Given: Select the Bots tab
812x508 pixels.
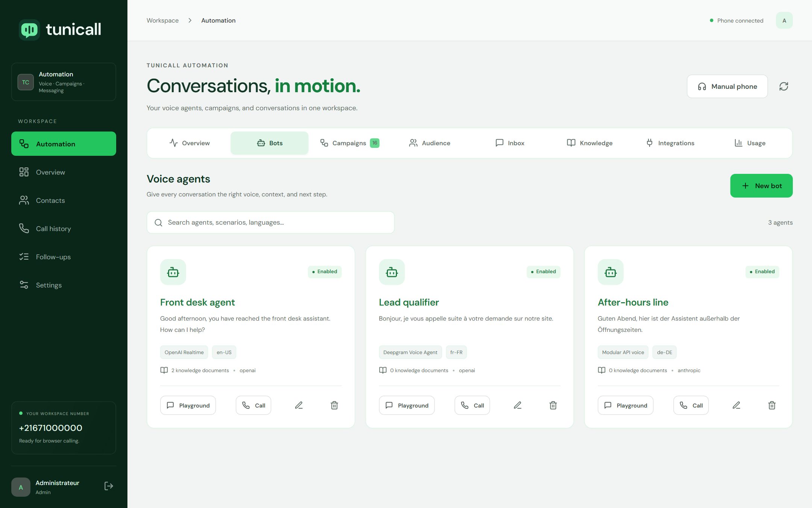Looking at the screenshot, I should click(x=270, y=143).
